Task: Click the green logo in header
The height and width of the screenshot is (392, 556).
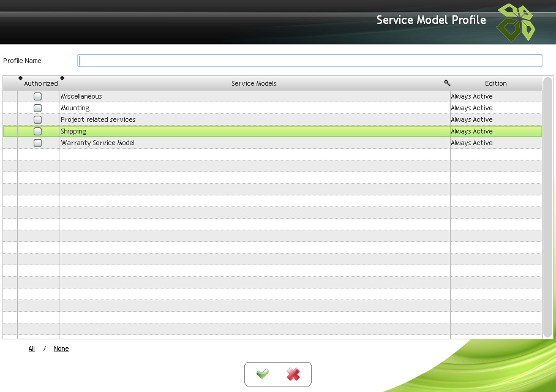Action: point(515,23)
